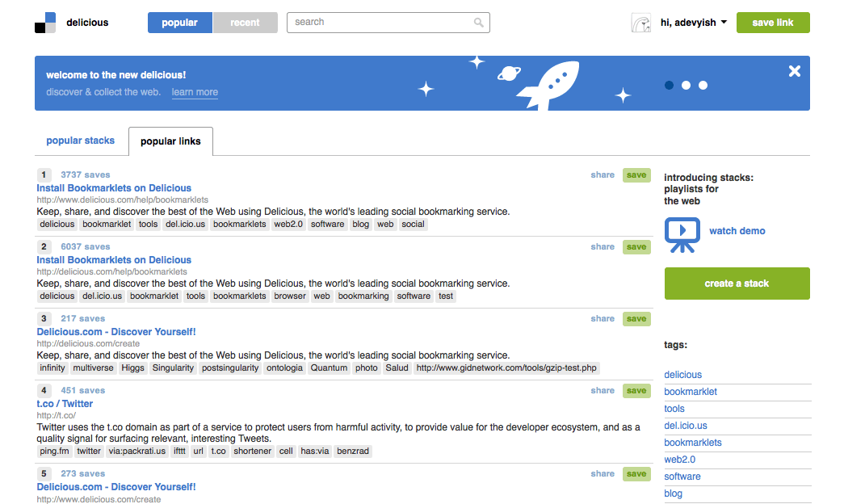Select the bookmarklet tag in sidebar

tap(691, 392)
